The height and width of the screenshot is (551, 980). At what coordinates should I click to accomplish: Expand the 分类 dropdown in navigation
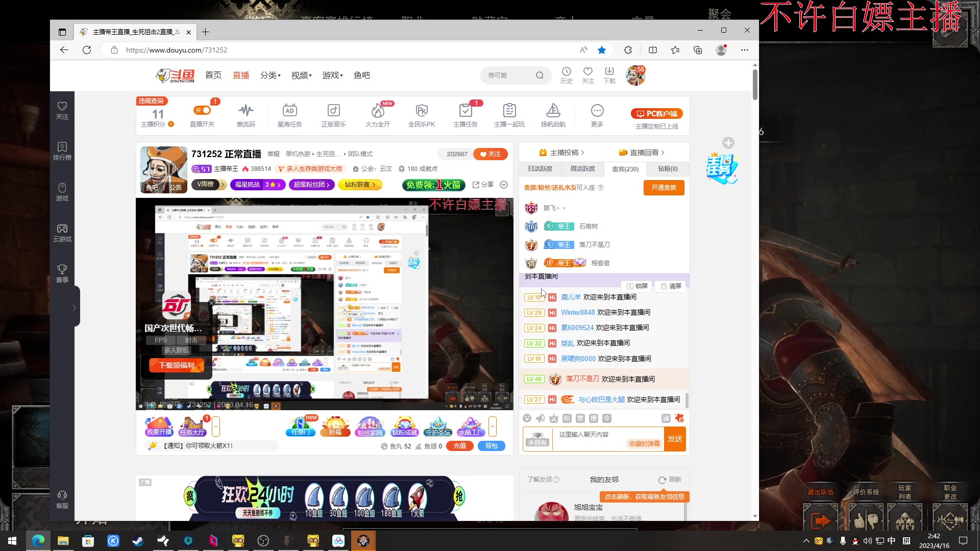coord(270,76)
